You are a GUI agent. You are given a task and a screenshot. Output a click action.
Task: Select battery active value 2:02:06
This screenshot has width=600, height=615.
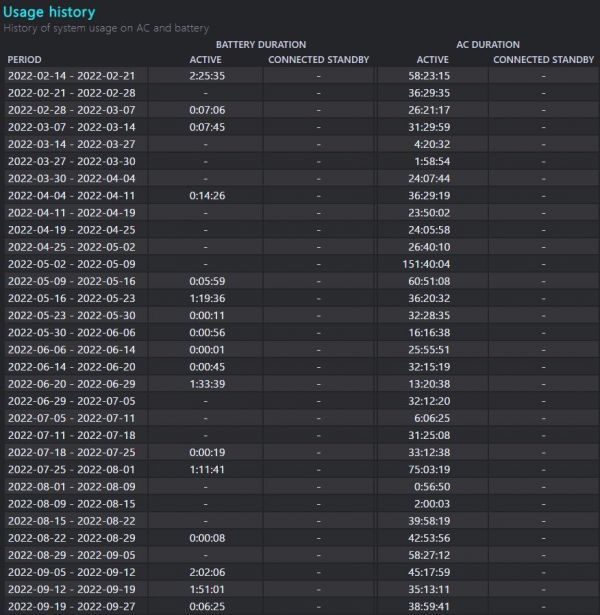coord(207,572)
